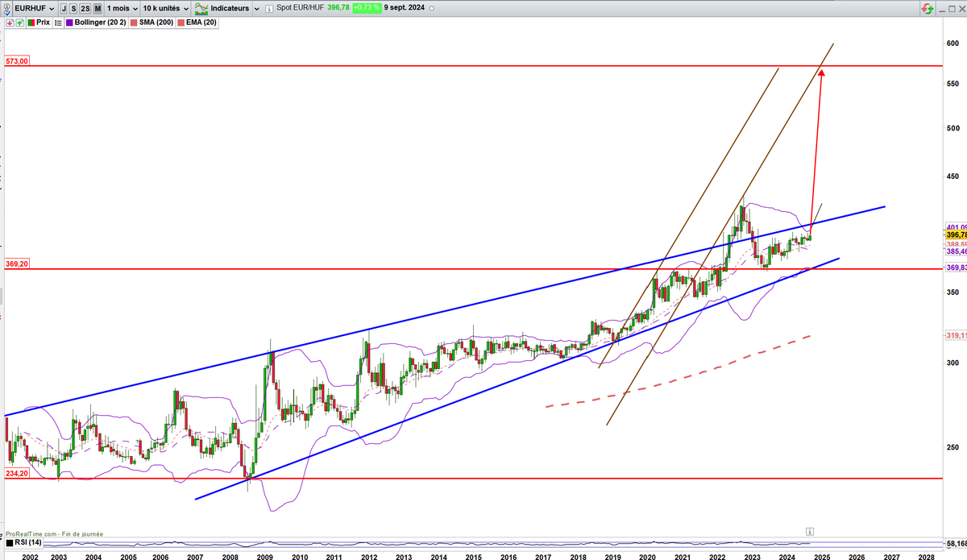967x560 pixels.
Task: Open the list icon next to Prix
Action: [x=58, y=22]
